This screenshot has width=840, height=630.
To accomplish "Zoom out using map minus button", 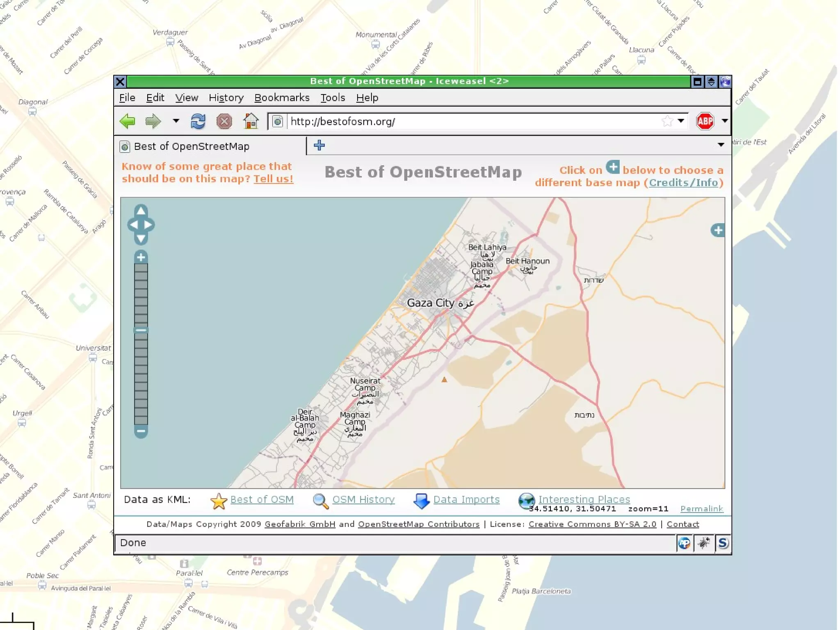I will [x=141, y=431].
